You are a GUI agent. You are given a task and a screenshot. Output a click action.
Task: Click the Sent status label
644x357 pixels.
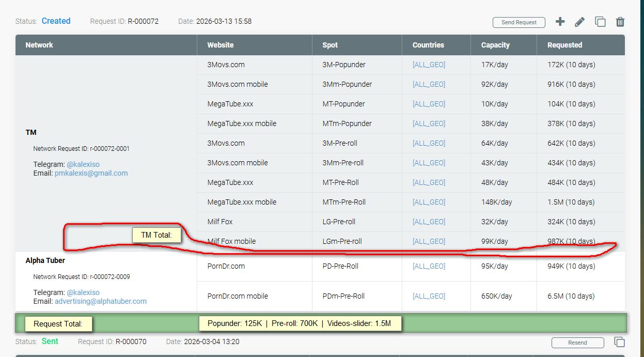[50, 342]
